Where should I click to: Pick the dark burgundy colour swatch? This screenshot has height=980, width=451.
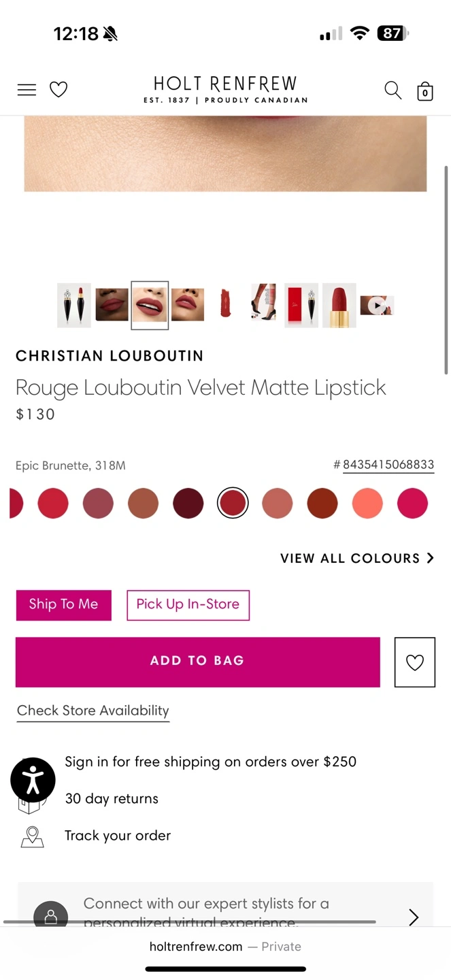coord(188,504)
